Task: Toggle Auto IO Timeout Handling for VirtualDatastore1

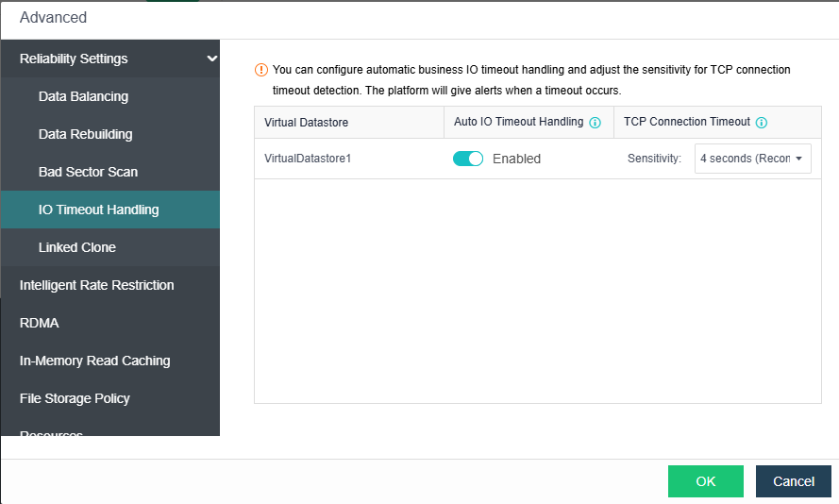Action: [x=468, y=159]
